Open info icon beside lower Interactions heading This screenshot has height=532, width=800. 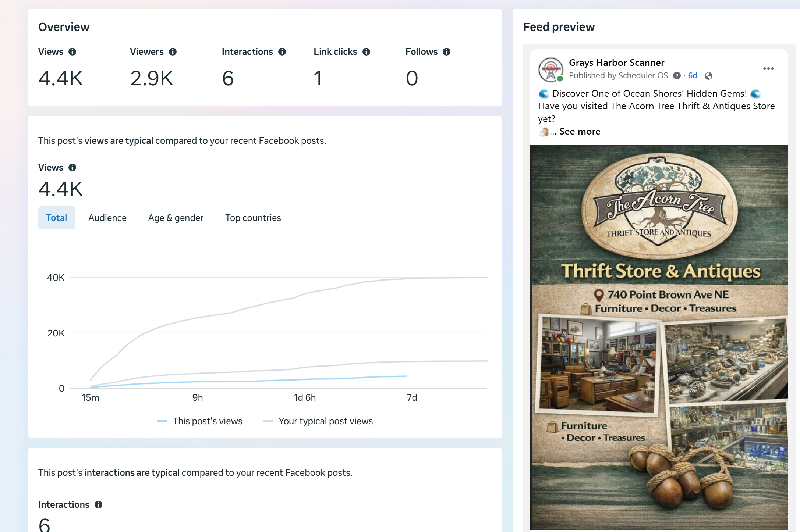[98, 505]
